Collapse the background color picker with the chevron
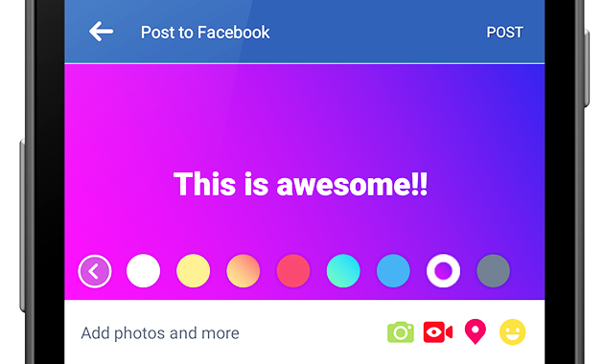The width and height of the screenshot is (604, 364). (95, 271)
